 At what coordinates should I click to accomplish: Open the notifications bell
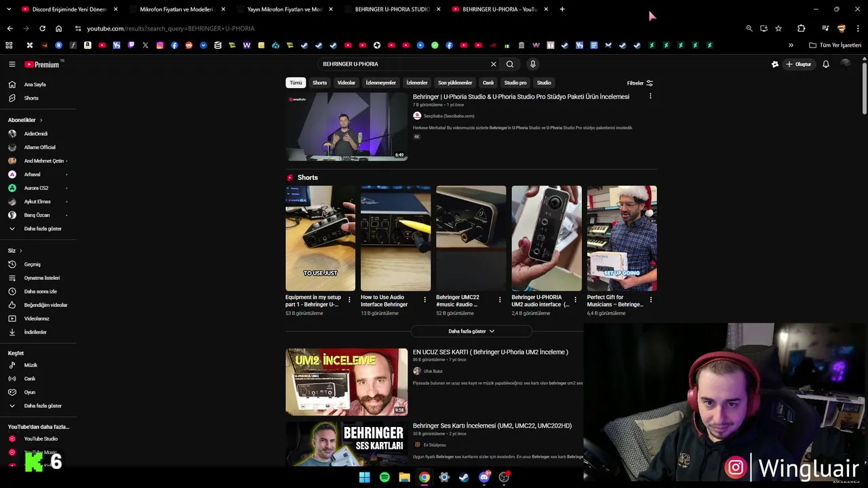826,64
